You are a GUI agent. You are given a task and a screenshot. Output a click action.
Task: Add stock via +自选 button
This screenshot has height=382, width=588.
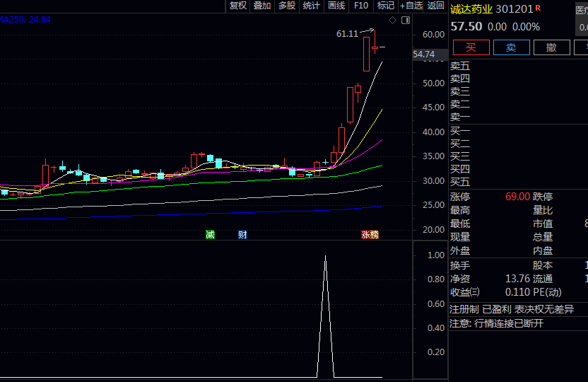411,6
